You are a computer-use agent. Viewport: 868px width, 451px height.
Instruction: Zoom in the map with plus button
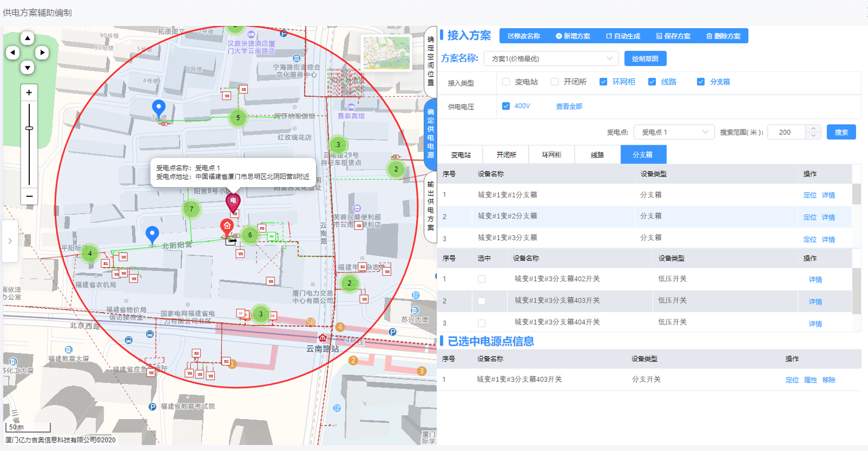(29, 93)
